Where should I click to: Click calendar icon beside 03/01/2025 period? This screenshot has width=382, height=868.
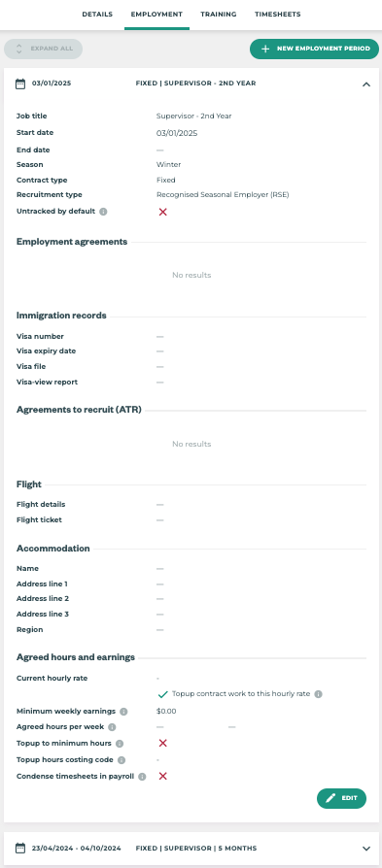click(20, 84)
